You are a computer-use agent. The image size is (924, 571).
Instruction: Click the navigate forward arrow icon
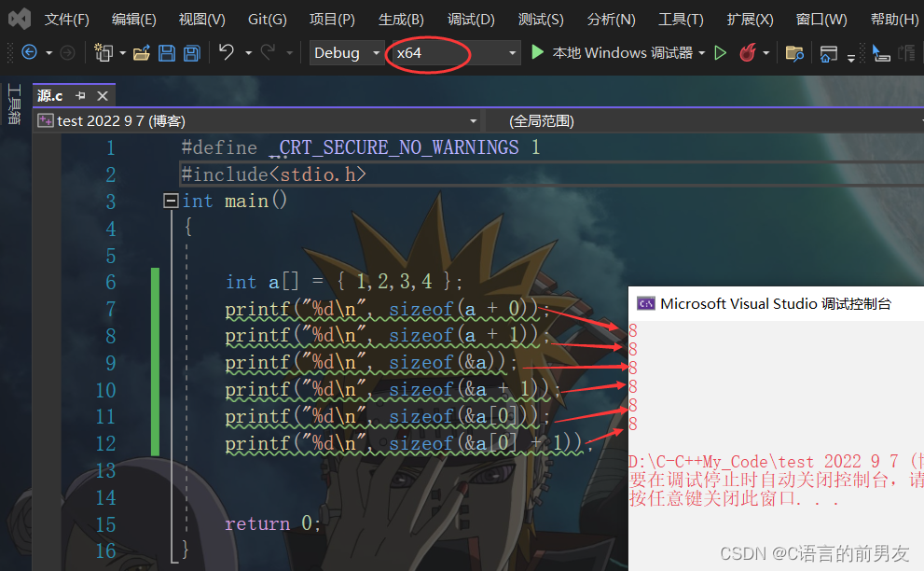coord(68,52)
